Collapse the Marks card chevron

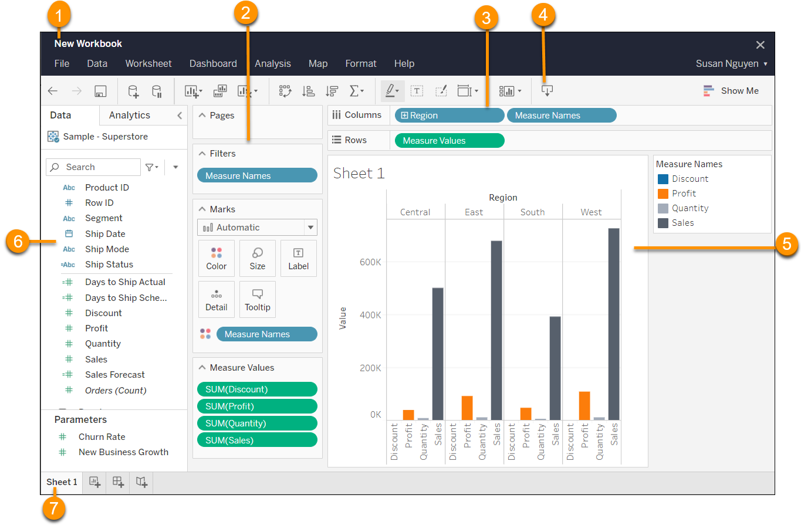pyautogui.click(x=202, y=209)
